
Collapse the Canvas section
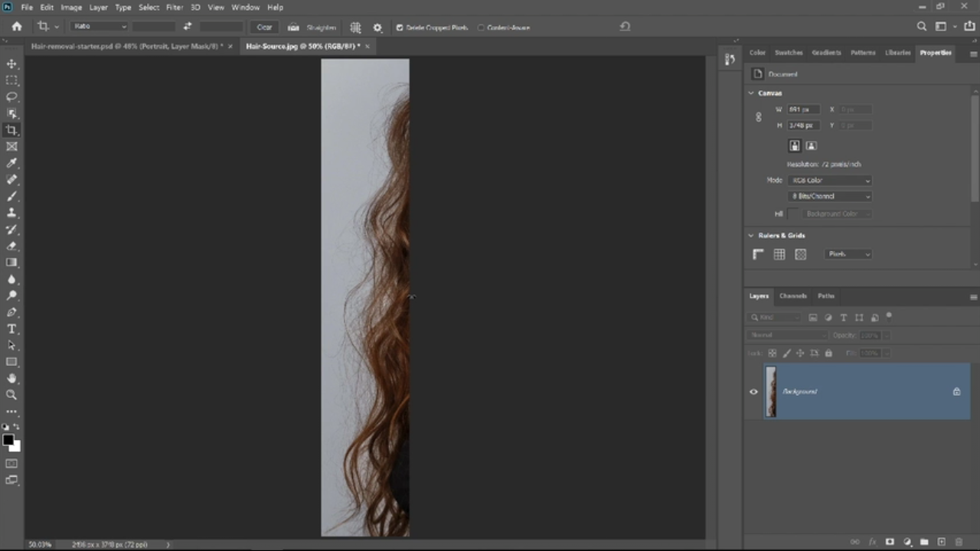coord(751,93)
